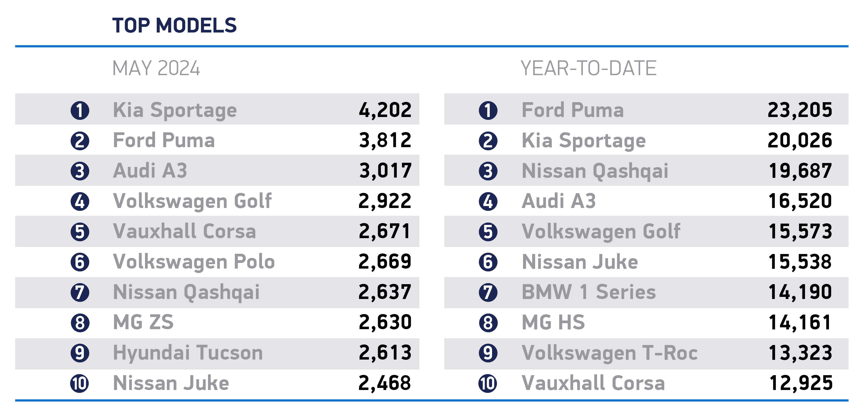
Task: Select the number 8 badge beside MG ZS
Action: [x=80, y=323]
